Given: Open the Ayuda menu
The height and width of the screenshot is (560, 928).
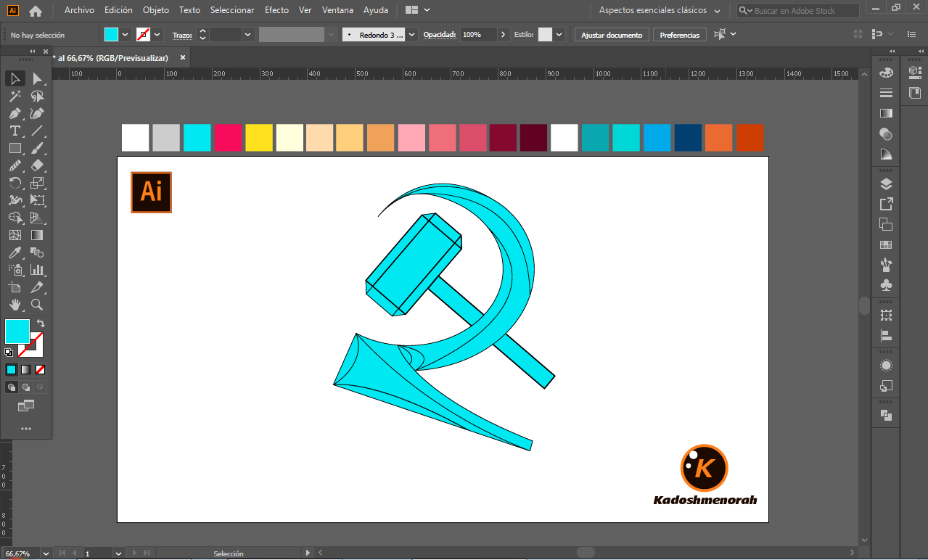Looking at the screenshot, I should [376, 10].
